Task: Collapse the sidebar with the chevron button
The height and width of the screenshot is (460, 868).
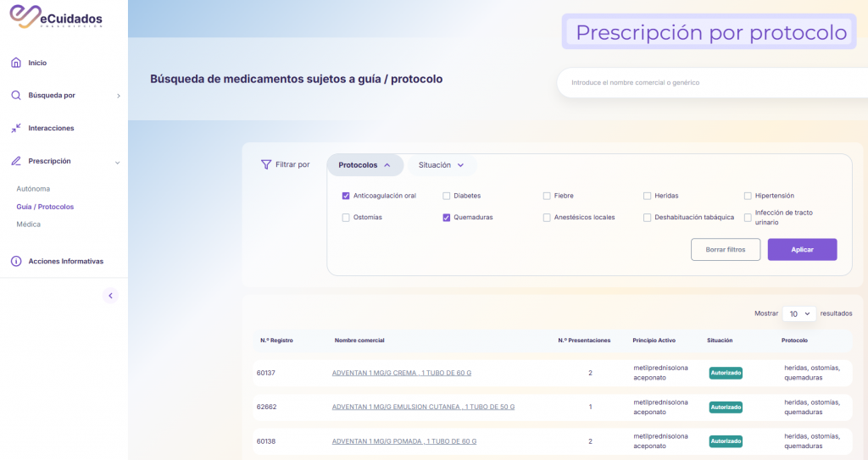Action: point(110,296)
